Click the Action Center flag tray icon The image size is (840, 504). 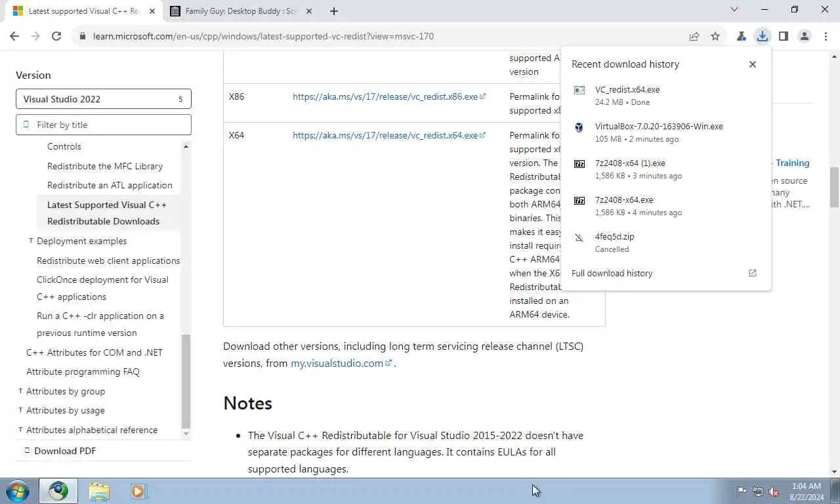pos(742,492)
